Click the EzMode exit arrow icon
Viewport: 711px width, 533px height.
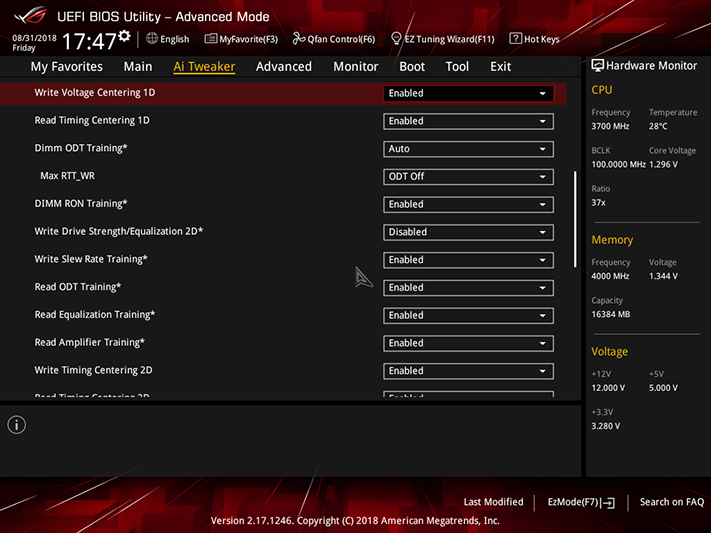point(608,503)
